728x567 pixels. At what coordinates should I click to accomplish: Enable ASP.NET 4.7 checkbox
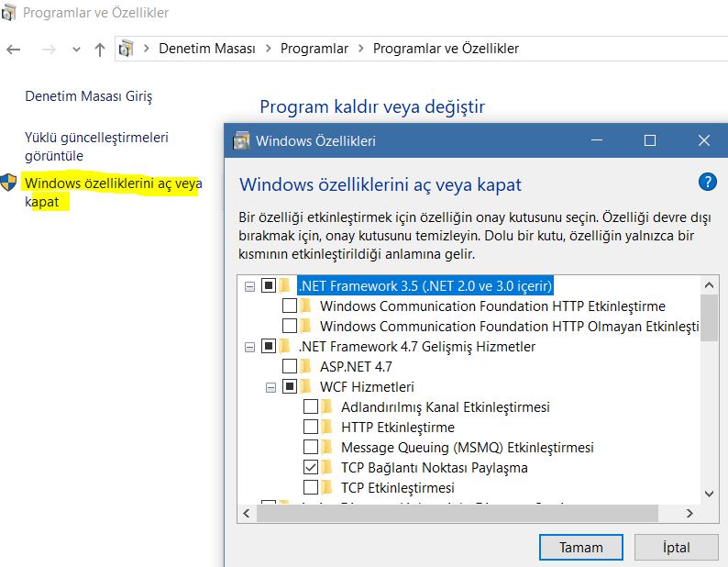[290, 366]
